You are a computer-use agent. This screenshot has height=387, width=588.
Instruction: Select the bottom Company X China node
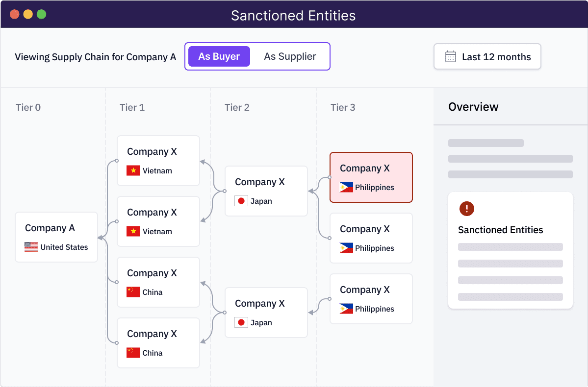pyautogui.click(x=158, y=343)
